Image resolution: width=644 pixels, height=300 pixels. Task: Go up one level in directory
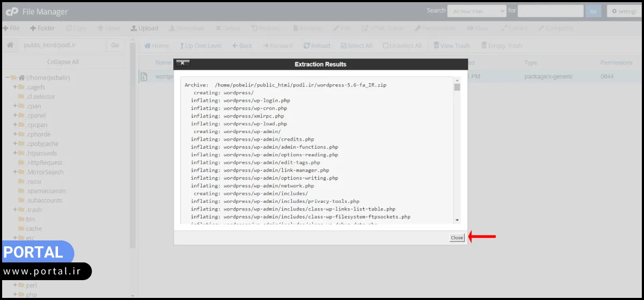point(200,46)
